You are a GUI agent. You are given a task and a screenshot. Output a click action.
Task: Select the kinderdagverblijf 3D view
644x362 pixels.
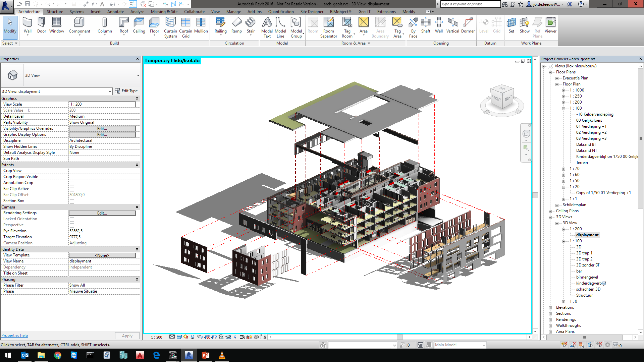point(591,283)
